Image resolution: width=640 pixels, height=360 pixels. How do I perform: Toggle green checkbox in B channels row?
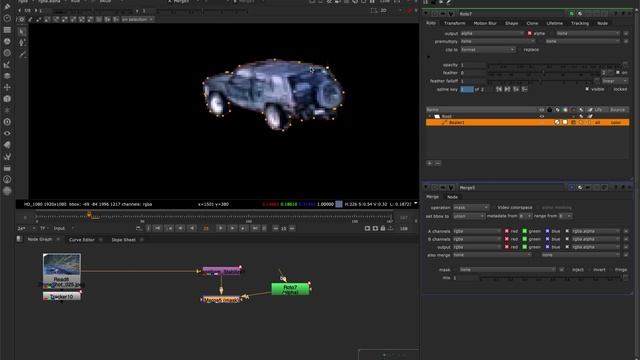pos(524,239)
